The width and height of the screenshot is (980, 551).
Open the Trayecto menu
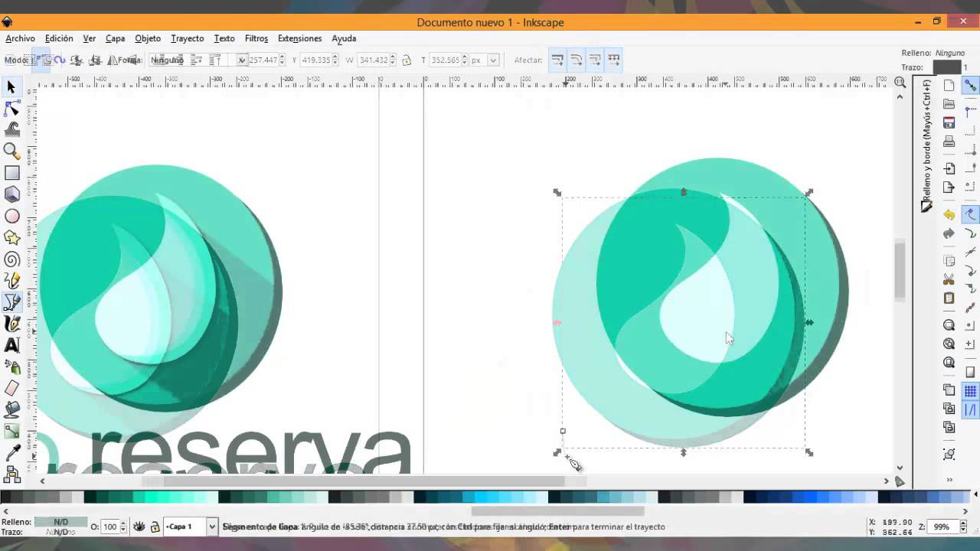(188, 38)
